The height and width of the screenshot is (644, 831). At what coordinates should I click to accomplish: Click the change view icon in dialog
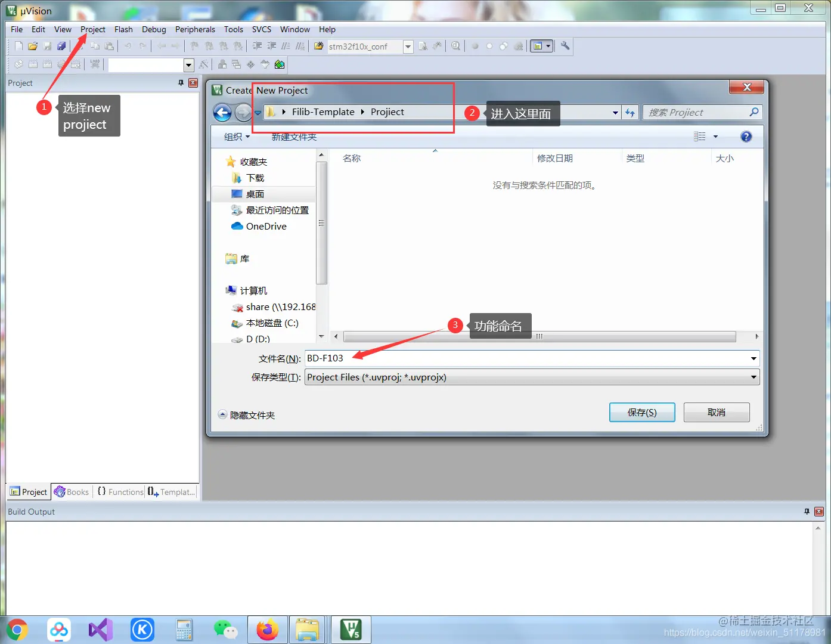[700, 137]
